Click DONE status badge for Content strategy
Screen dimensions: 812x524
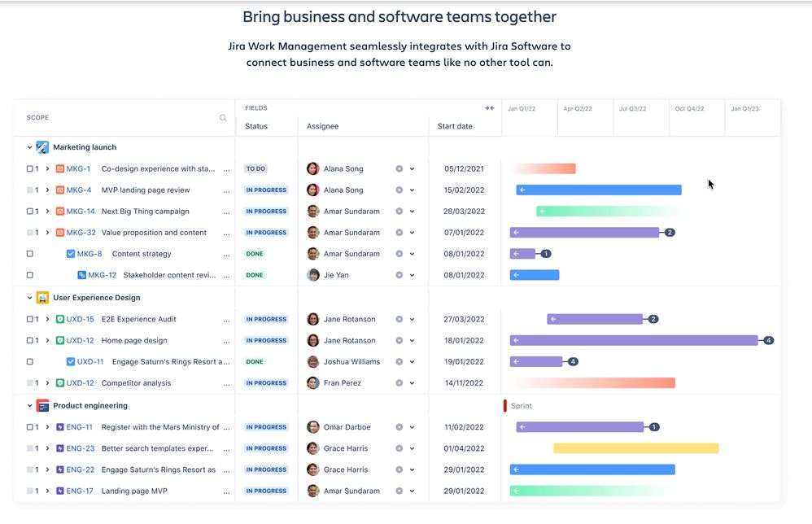pos(255,254)
